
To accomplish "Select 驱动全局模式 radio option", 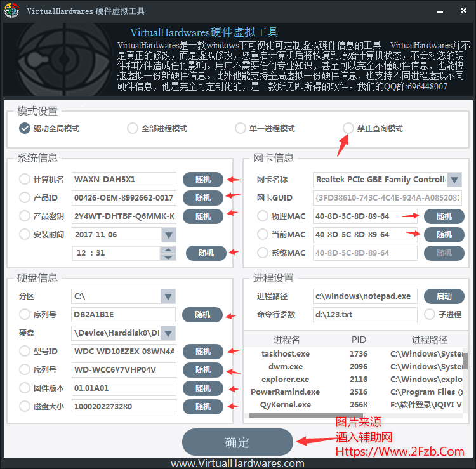I will point(25,128).
